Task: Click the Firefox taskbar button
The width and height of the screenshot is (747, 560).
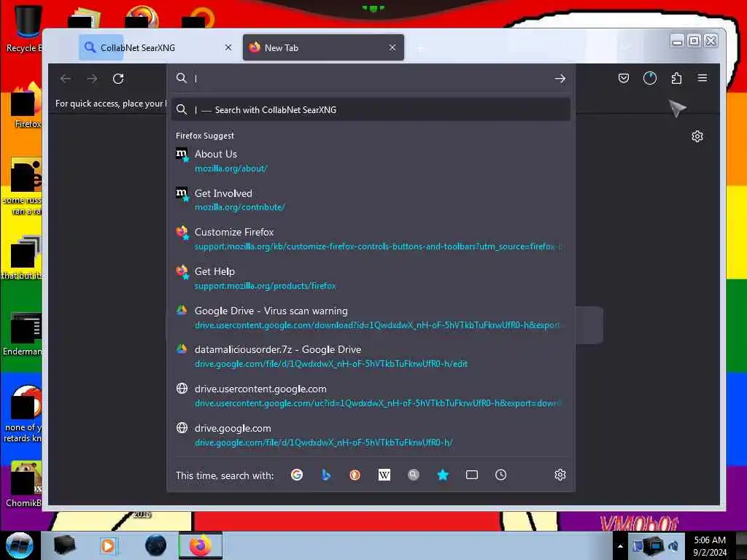Action: [201, 545]
